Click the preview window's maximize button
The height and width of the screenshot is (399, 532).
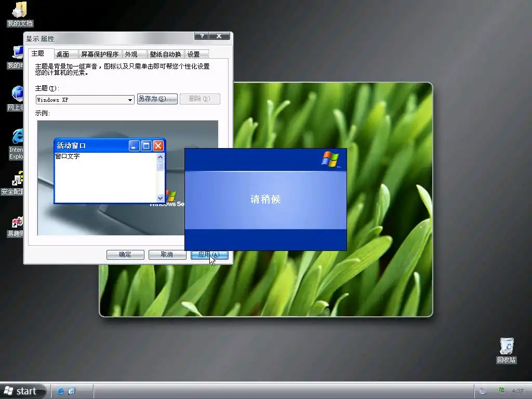tap(146, 146)
